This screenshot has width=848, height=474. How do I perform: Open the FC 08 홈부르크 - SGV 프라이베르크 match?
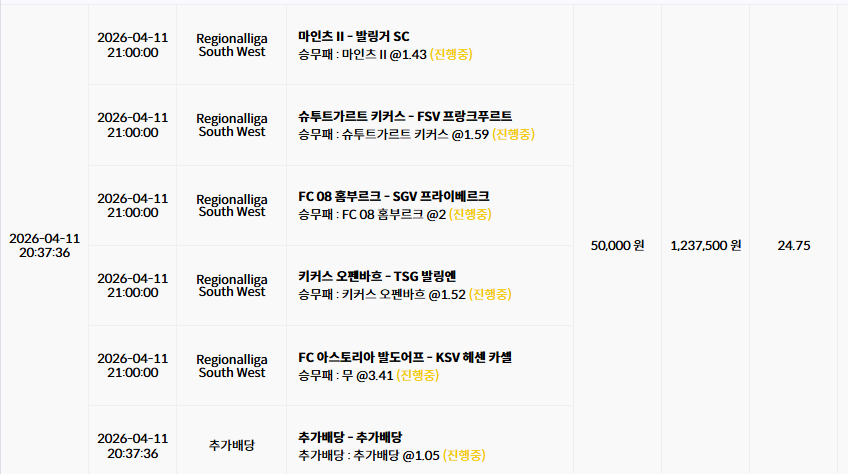pyautogui.click(x=394, y=196)
